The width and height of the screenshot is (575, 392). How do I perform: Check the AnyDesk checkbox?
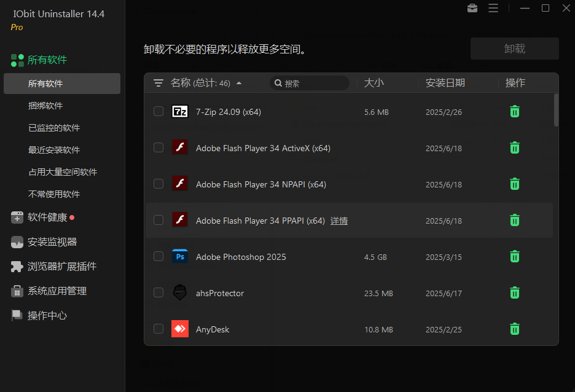tap(158, 329)
